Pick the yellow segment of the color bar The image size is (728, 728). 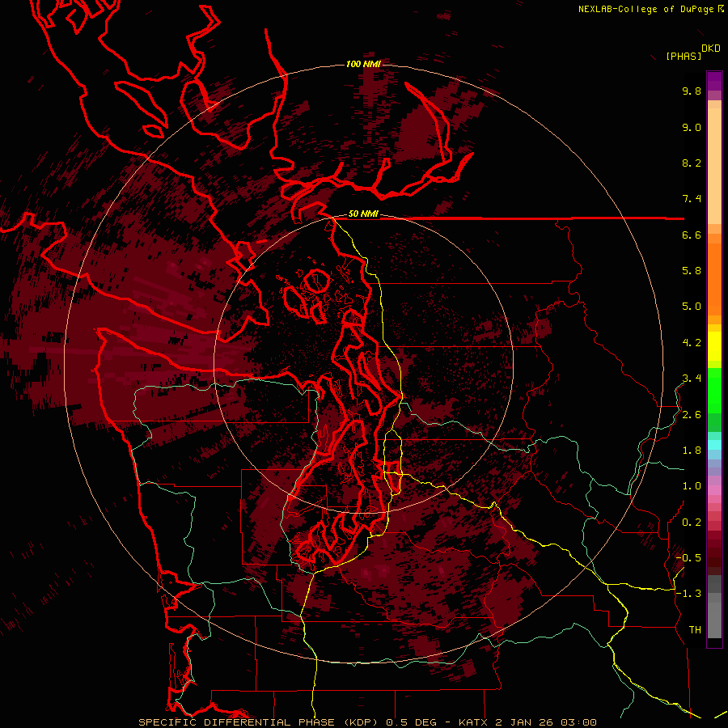pos(714,346)
